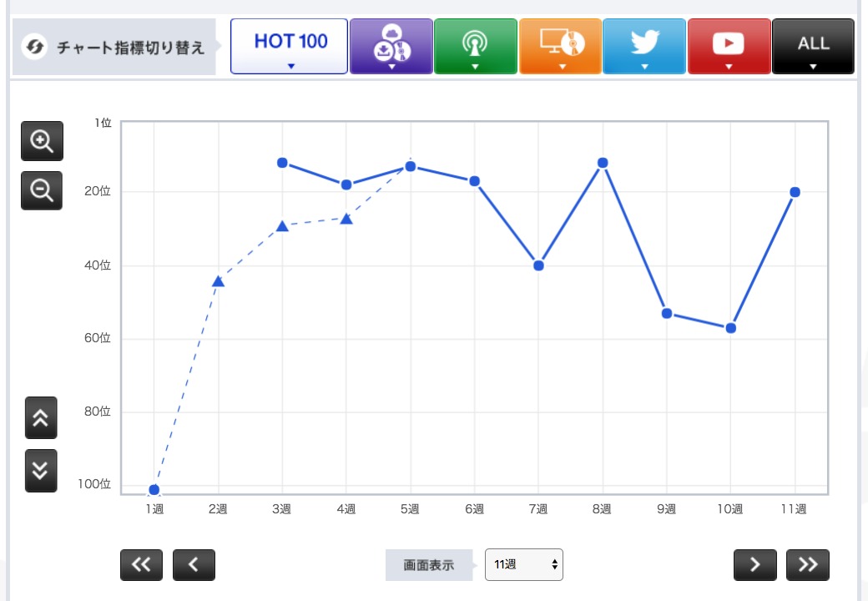
Task: Switch to the red YouTube chart tab
Action: [x=729, y=47]
